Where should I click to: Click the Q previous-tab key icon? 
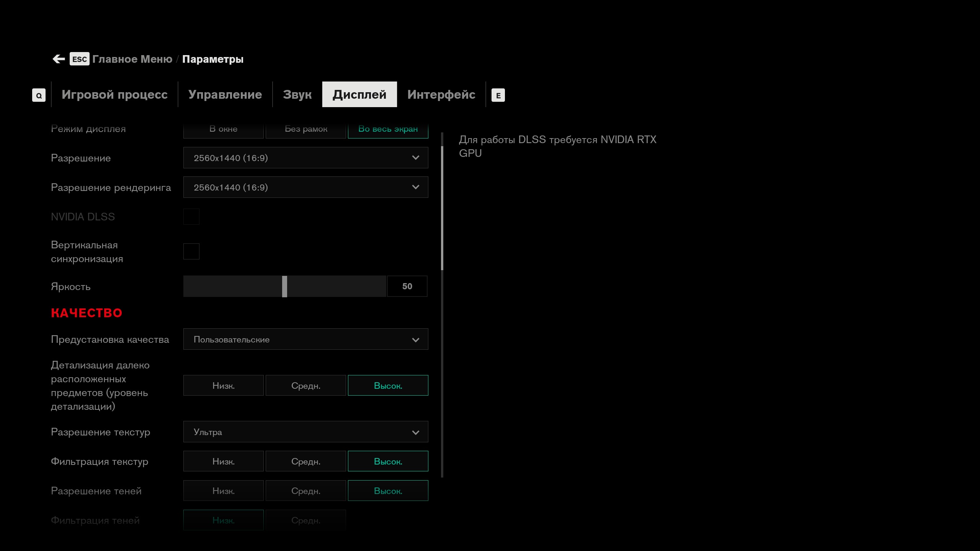click(x=39, y=95)
